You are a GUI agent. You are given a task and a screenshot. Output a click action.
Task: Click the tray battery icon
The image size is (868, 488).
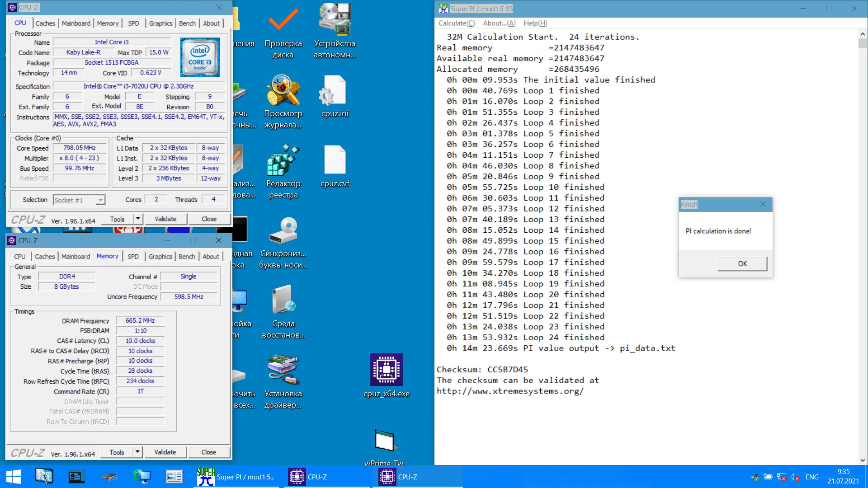click(x=768, y=477)
